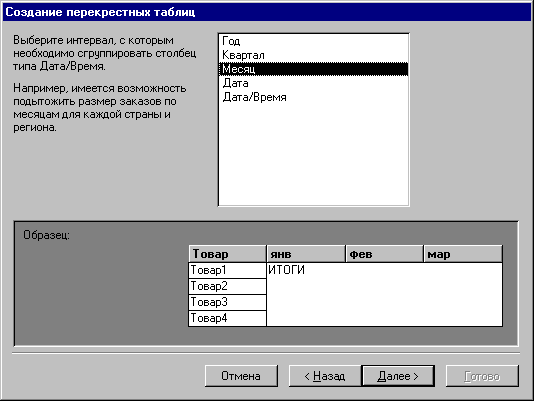Select the highlighted Месяц option
Viewport: 534px width, 401px height.
[x=313, y=69]
